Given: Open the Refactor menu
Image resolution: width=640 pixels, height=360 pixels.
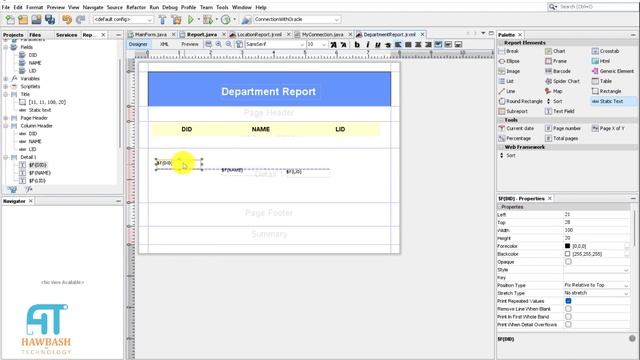Looking at the screenshot, I should click(x=136, y=7).
